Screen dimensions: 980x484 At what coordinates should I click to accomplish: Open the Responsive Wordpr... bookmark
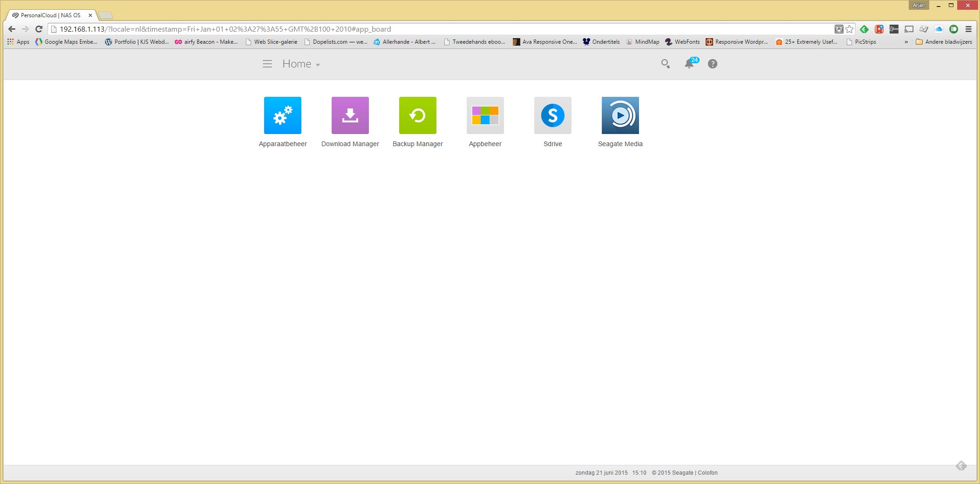pyautogui.click(x=737, y=42)
